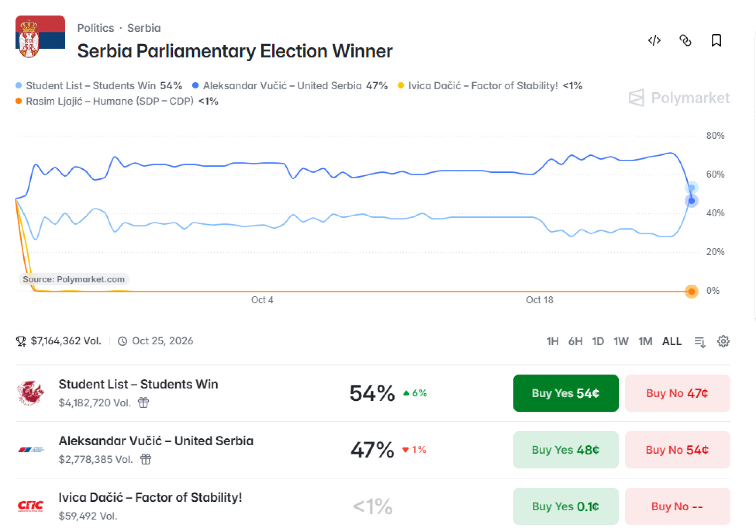
Task: Select the 1H time range
Action: coord(552,341)
